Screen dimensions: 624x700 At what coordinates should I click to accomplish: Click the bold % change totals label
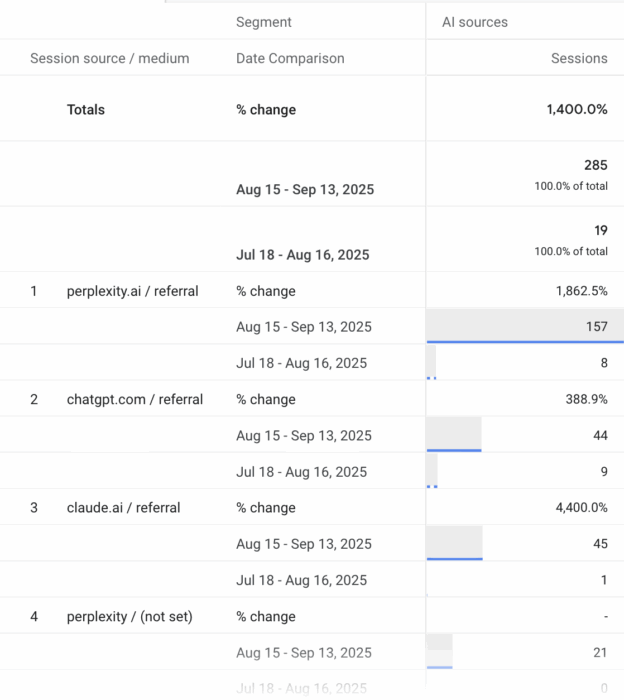click(266, 110)
